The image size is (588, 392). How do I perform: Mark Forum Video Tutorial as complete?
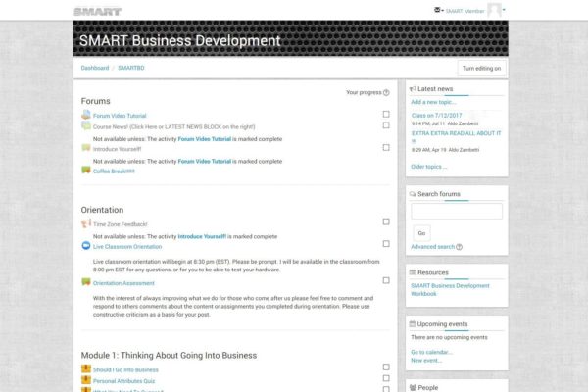386,114
